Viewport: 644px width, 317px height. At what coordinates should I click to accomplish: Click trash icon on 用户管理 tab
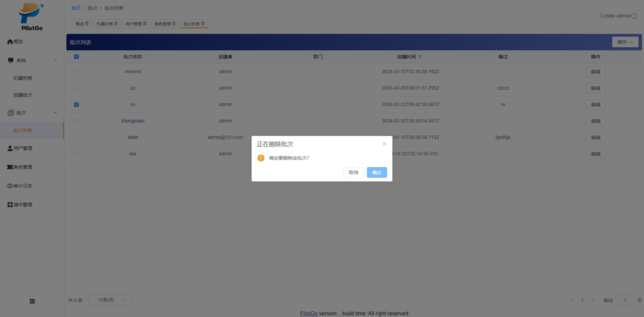(x=145, y=24)
